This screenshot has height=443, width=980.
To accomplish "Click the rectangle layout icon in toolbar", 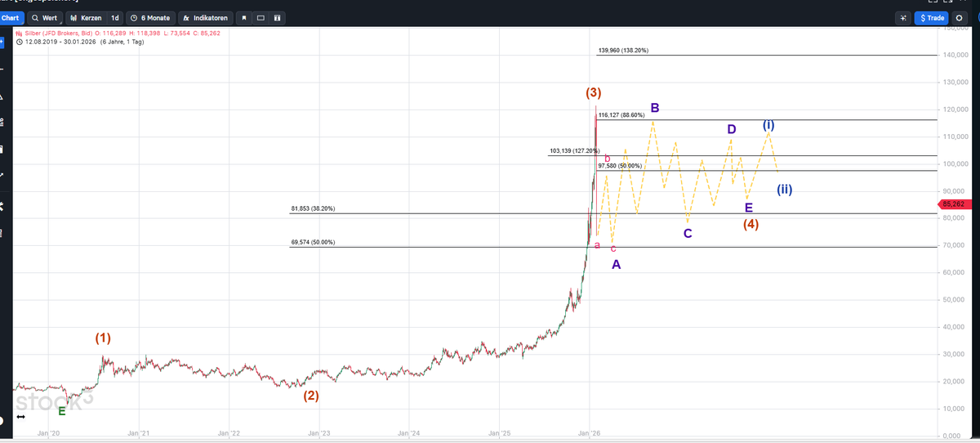I will pos(261,18).
